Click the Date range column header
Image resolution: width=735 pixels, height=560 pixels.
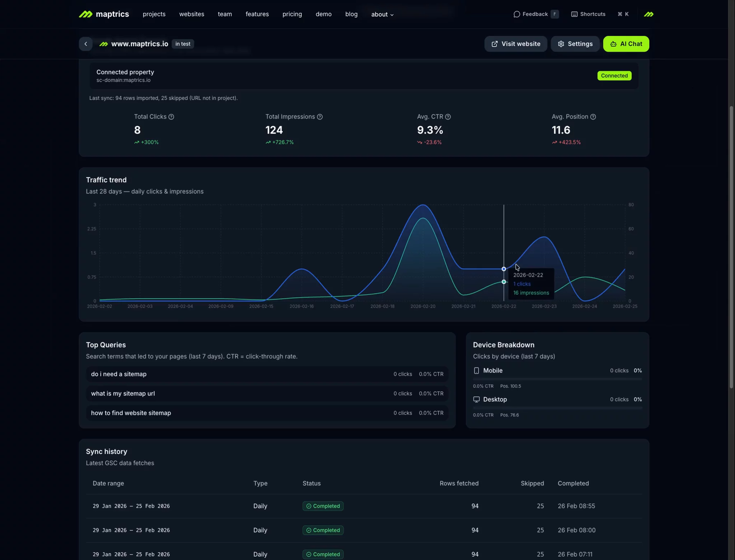pos(108,483)
